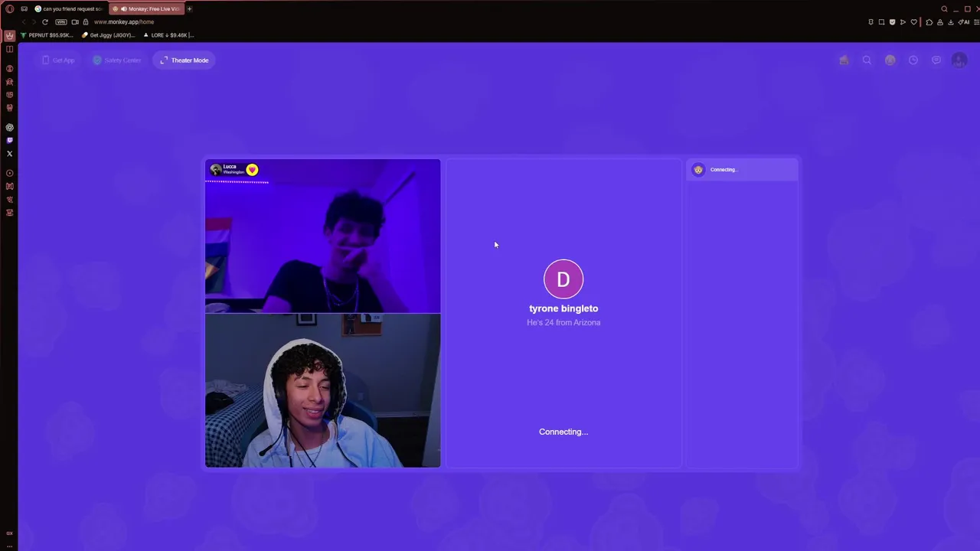This screenshot has height=551, width=980.
Task: Select the Monkey: Free Live Video tab
Action: 145,9
